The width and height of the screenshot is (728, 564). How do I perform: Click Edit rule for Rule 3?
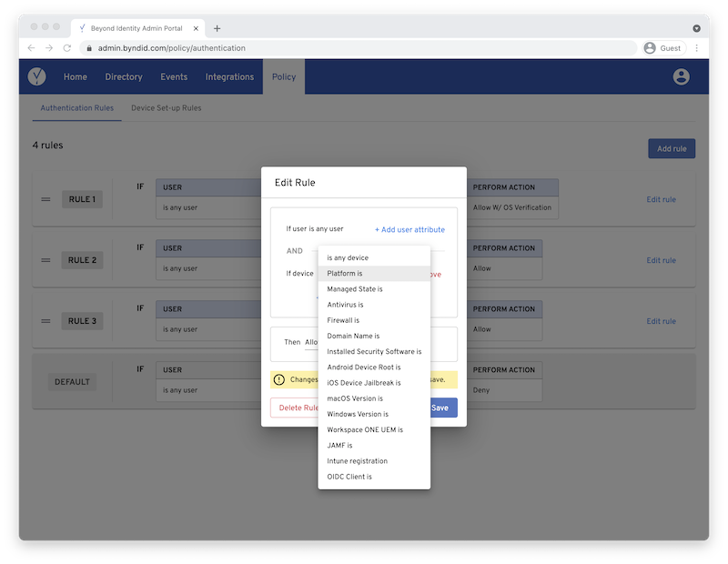click(662, 321)
